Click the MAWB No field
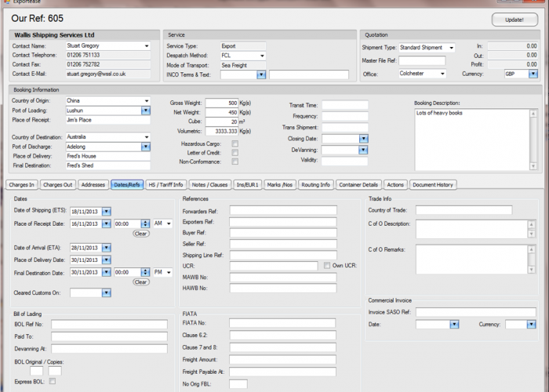 click(283, 278)
